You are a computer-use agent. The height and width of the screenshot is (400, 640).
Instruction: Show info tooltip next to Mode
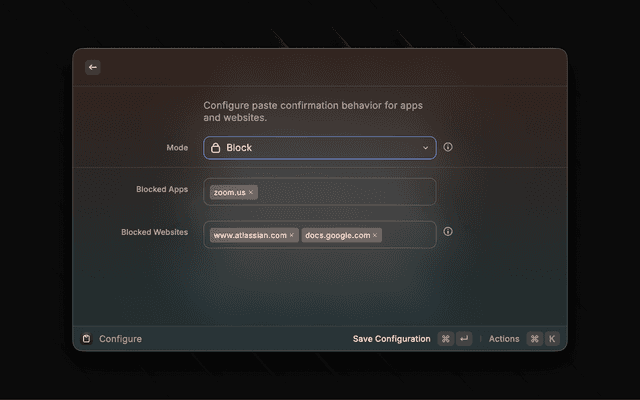448,147
